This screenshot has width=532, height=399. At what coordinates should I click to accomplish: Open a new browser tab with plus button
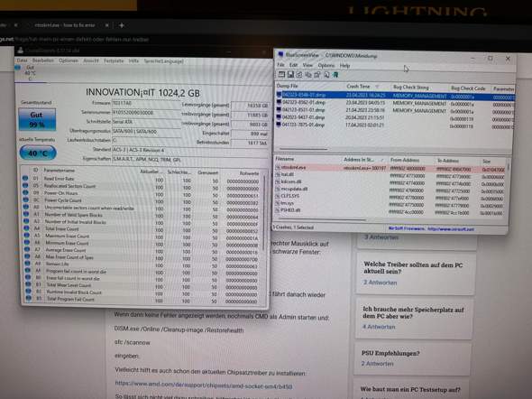[x=122, y=25]
